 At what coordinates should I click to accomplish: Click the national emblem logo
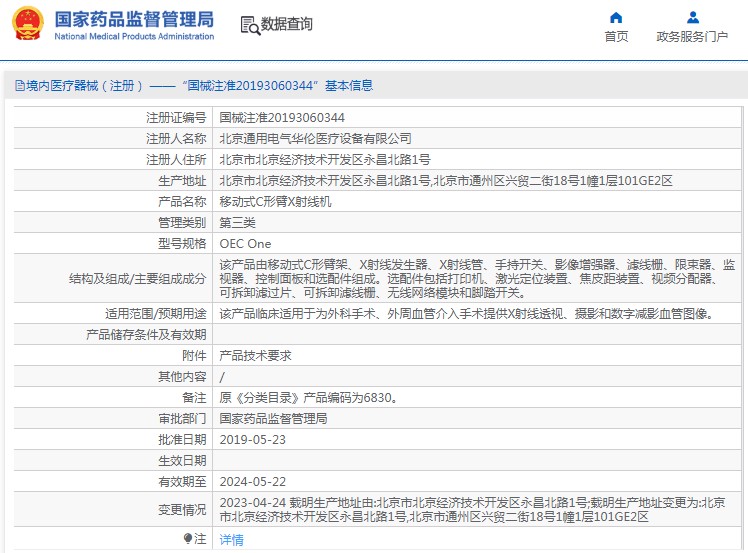pyautogui.click(x=28, y=23)
